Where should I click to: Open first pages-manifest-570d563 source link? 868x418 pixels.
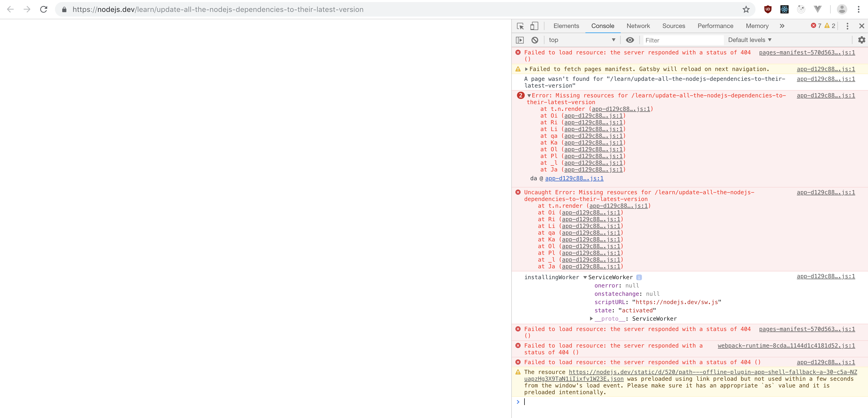(x=807, y=53)
